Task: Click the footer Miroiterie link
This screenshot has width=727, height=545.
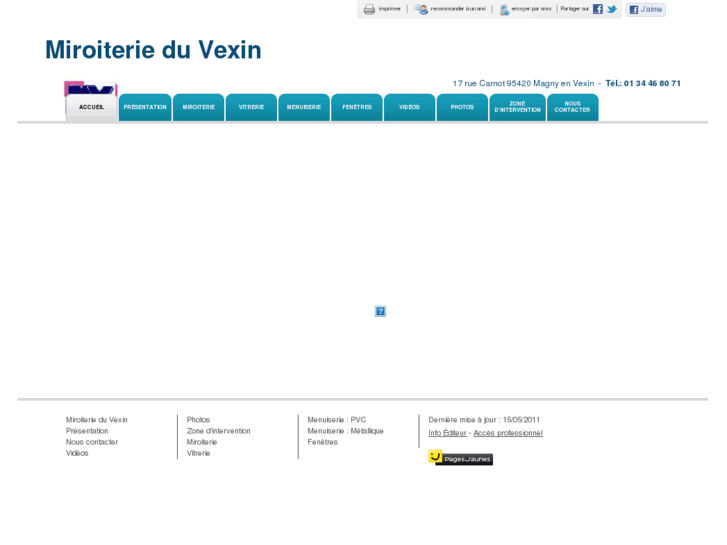Action: pos(202,442)
